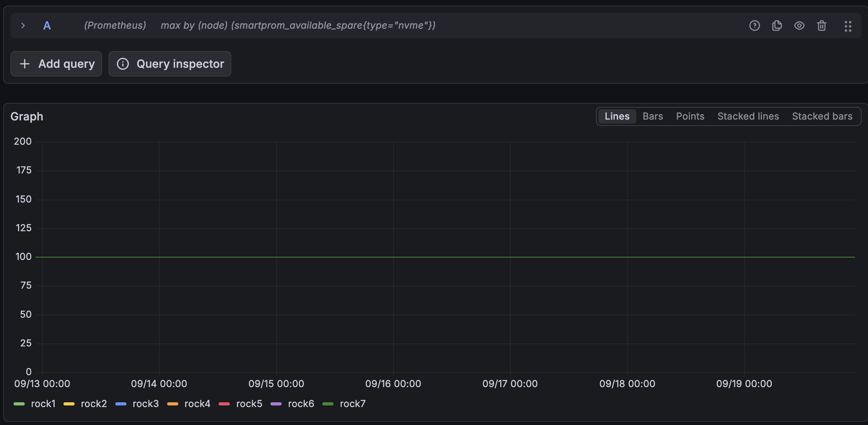Select the rock5 series legend label
The image size is (868, 425).
coord(249,404)
